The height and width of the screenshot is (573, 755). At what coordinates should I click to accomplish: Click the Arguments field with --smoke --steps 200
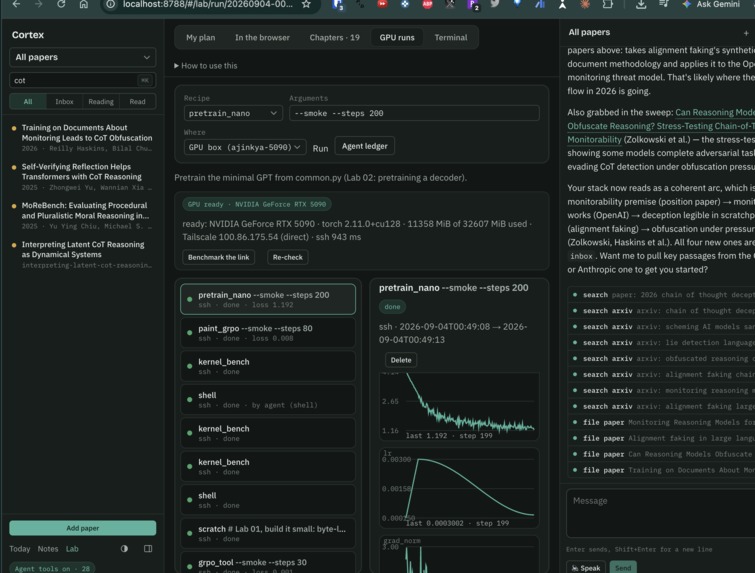[x=414, y=113]
